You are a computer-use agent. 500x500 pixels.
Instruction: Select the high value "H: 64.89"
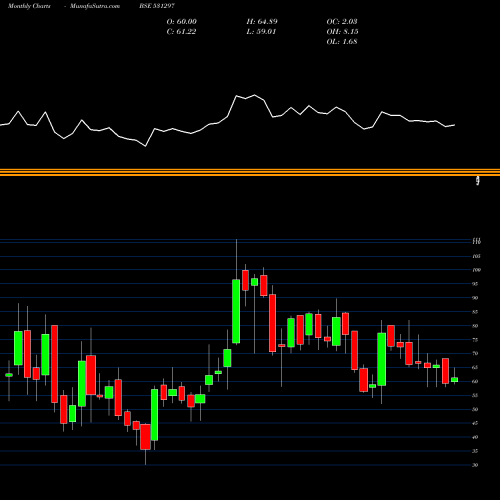(x=262, y=22)
